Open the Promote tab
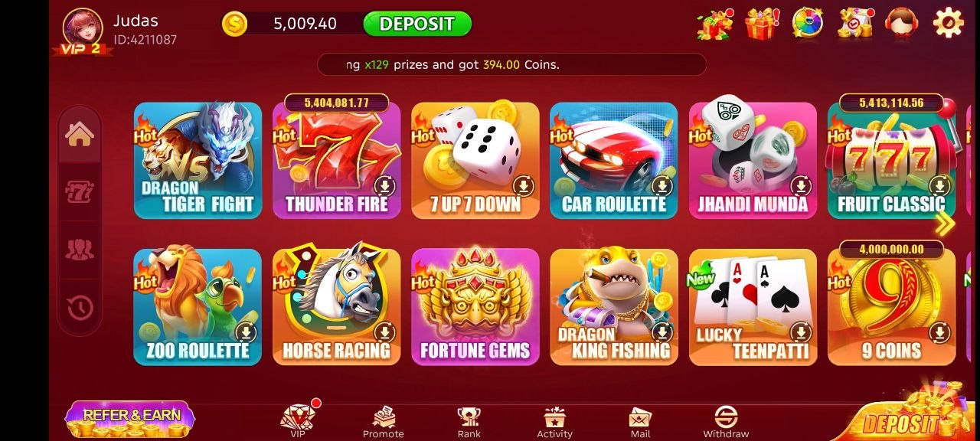Viewport: 980px width, 441px height. pos(383,422)
